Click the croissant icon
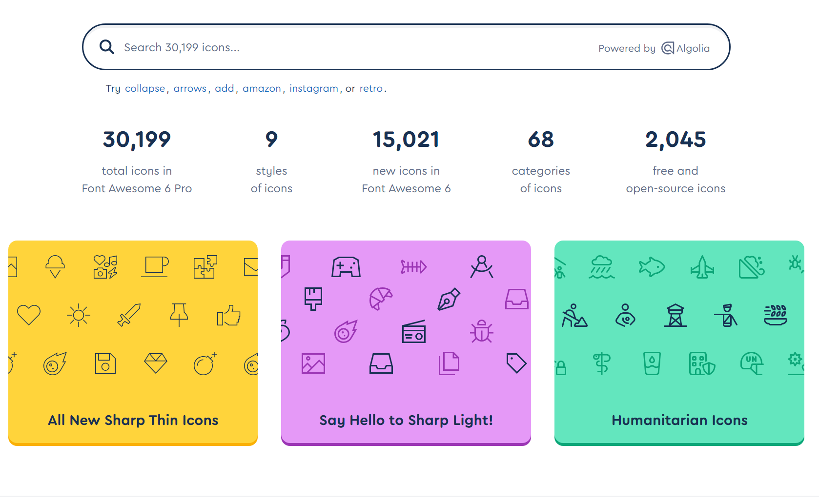Viewport: 819px width, 504px height. (x=381, y=299)
